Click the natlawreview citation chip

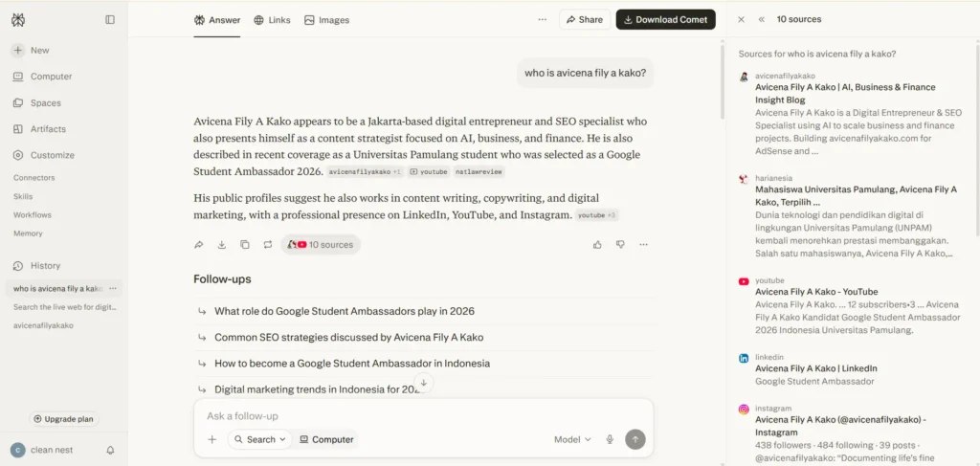pyautogui.click(x=479, y=172)
